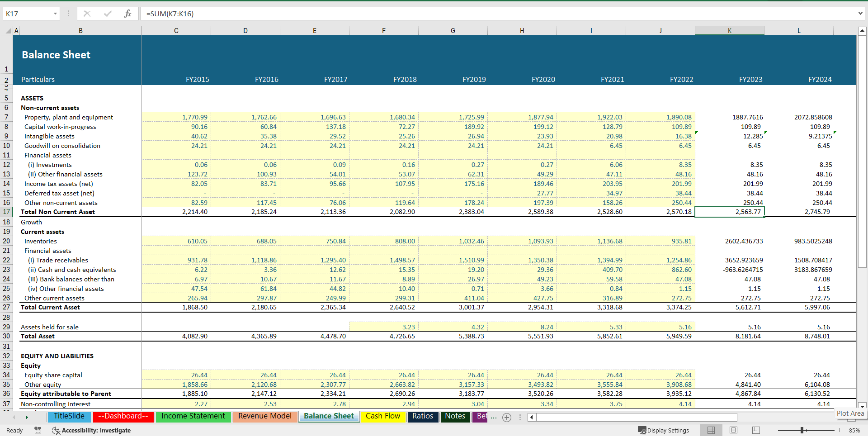Switch to Normal view in status bar
The width and height of the screenshot is (868, 437).
click(x=711, y=430)
